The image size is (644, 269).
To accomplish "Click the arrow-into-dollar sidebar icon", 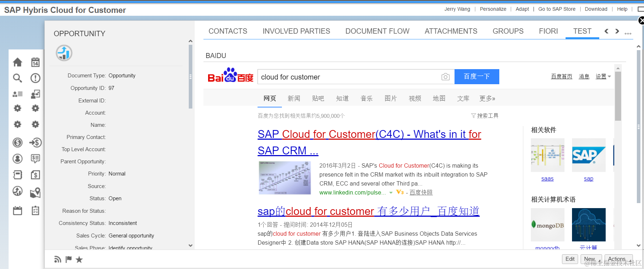I will click(x=35, y=143).
